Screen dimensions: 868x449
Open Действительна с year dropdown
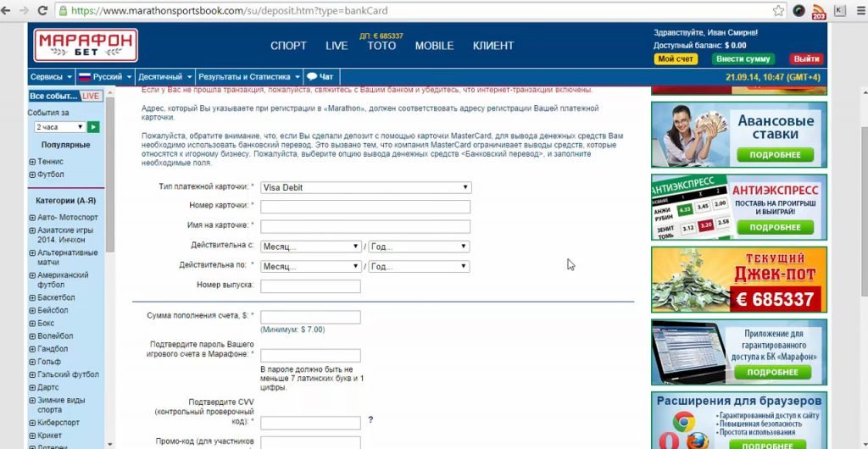click(x=419, y=247)
